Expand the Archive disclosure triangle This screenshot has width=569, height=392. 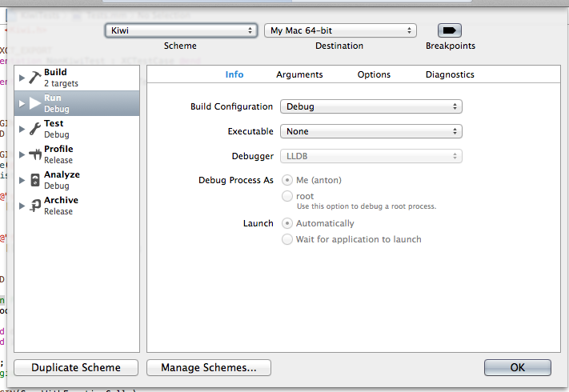point(22,206)
